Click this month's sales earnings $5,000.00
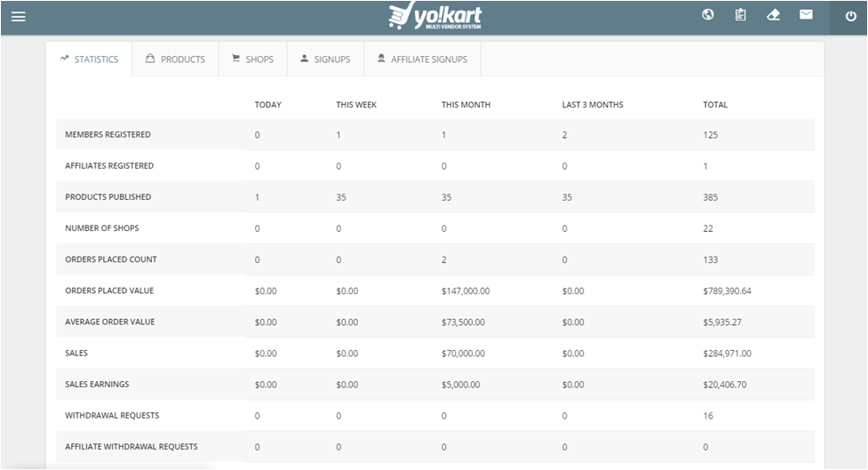Screen dimensions: 868x470 (x=460, y=385)
